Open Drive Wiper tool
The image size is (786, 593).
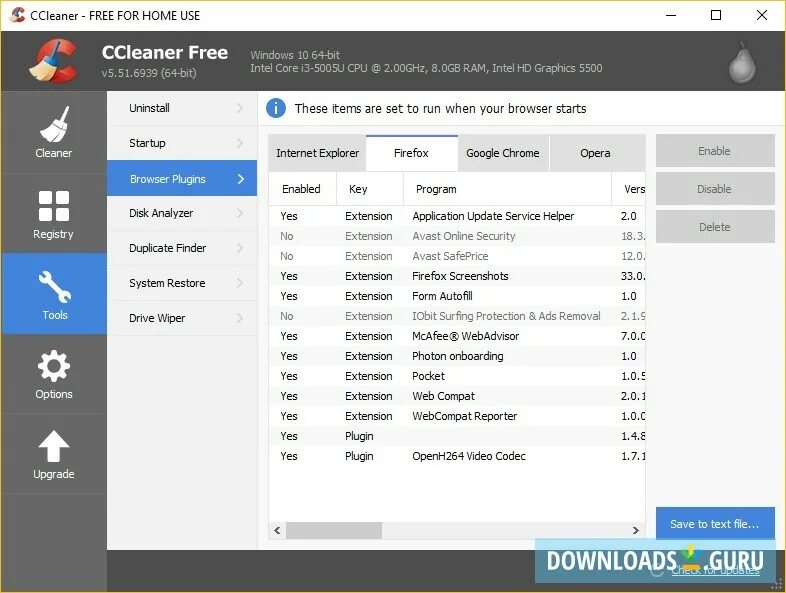pyautogui.click(x=182, y=318)
